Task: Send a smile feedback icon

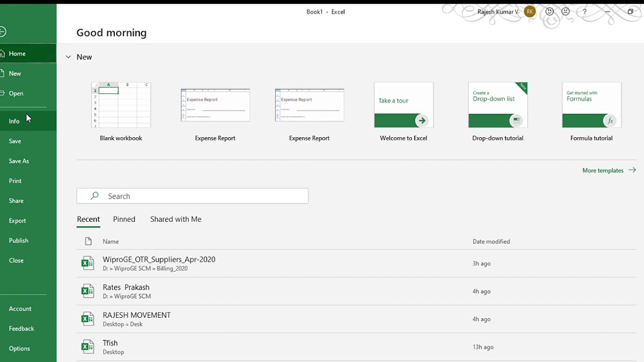Action: tap(550, 12)
